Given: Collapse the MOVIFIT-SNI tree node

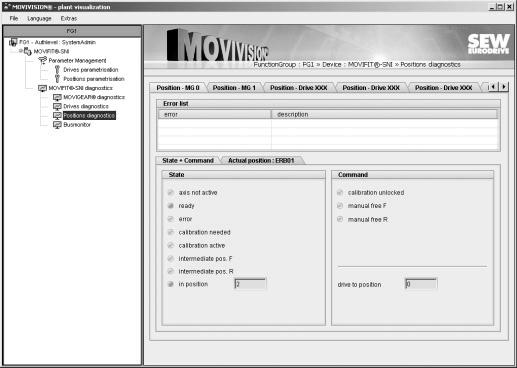Looking at the screenshot, I should (20, 51).
